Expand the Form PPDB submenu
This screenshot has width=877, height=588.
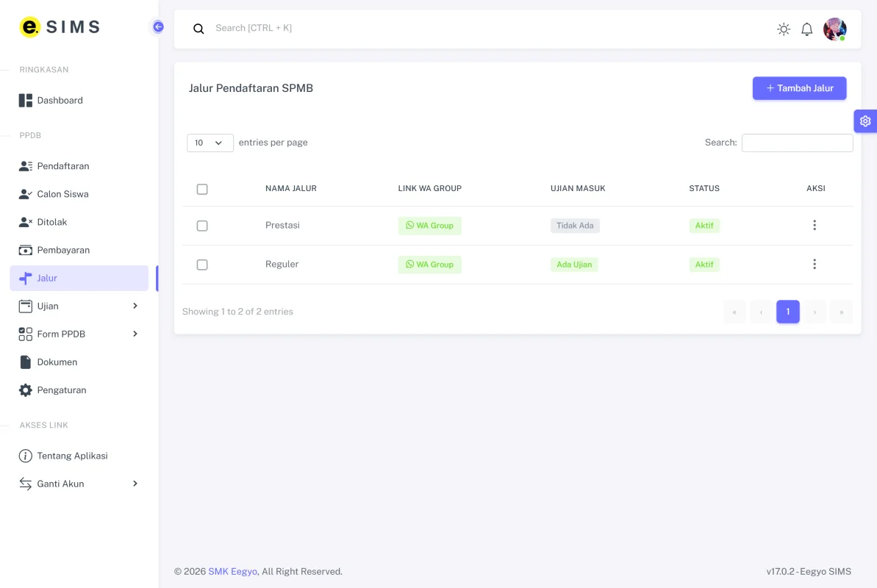135,334
